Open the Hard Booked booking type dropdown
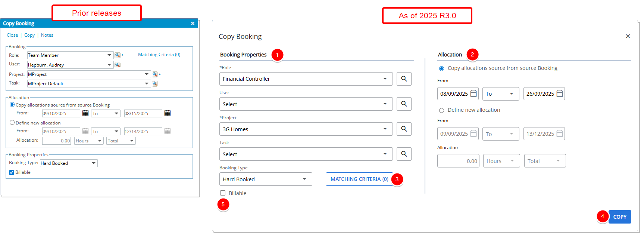644x237 pixels. [265, 179]
